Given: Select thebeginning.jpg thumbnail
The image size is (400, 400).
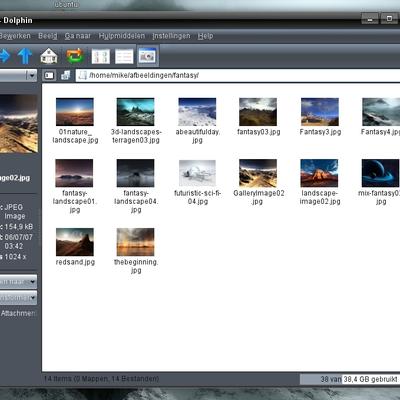Looking at the screenshot, I should coord(135,242).
